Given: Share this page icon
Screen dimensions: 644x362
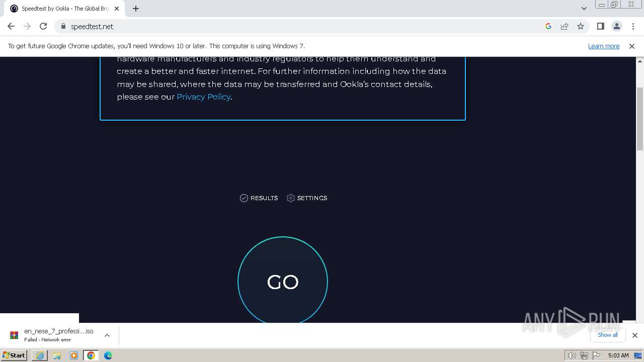Looking at the screenshot, I should [565, 26].
